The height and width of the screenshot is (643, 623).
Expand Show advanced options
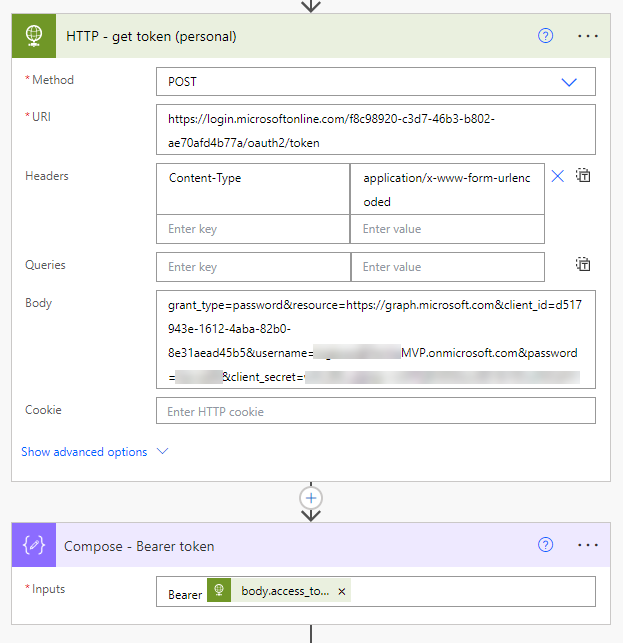95,452
